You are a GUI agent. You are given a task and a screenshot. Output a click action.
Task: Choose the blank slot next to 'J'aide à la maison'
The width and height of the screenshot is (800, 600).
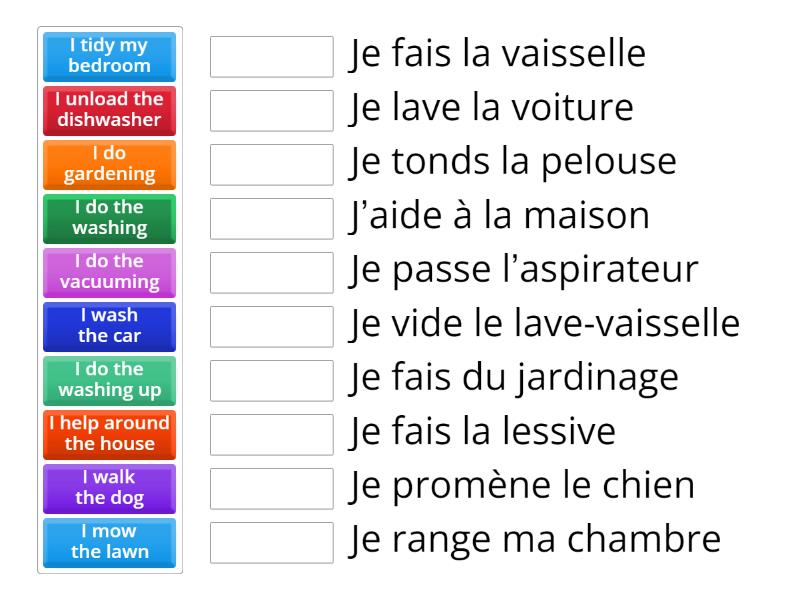tap(272, 219)
